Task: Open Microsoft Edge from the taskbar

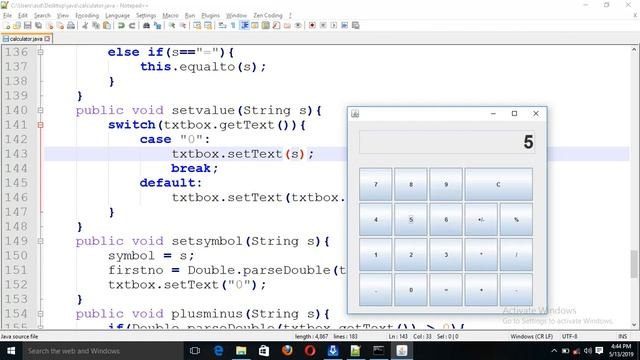Action: pos(218,351)
